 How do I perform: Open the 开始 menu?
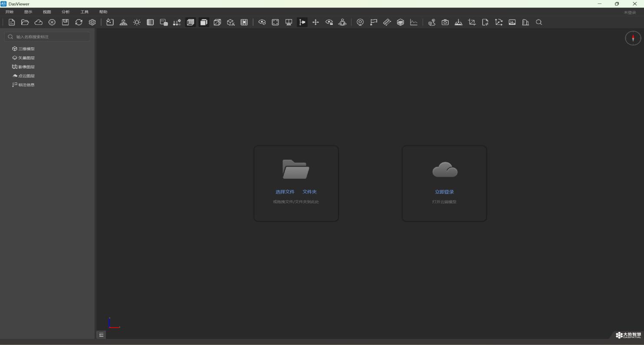click(x=9, y=12)
